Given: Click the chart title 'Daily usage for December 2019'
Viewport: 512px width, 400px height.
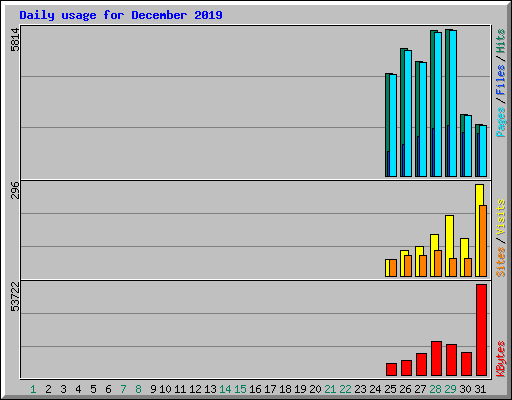Looking at the screenshot, I should (121, 15).
